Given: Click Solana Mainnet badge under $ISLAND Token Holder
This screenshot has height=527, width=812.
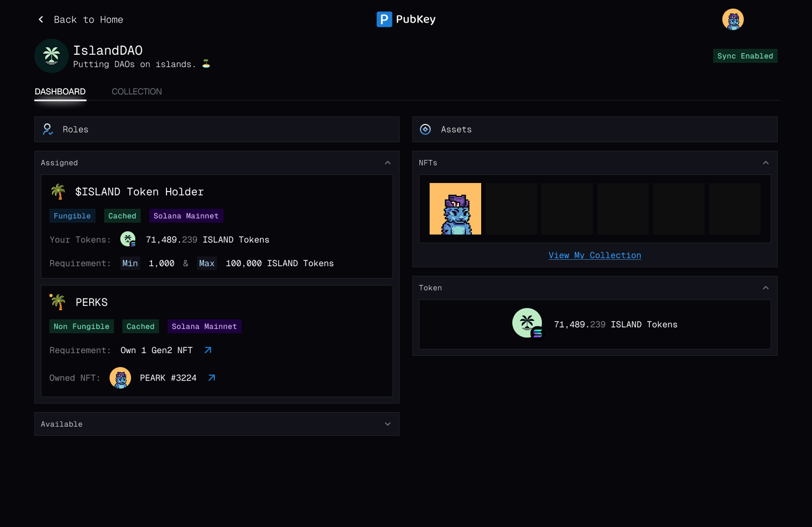Looking at the screenshot, I should (186, 216).
